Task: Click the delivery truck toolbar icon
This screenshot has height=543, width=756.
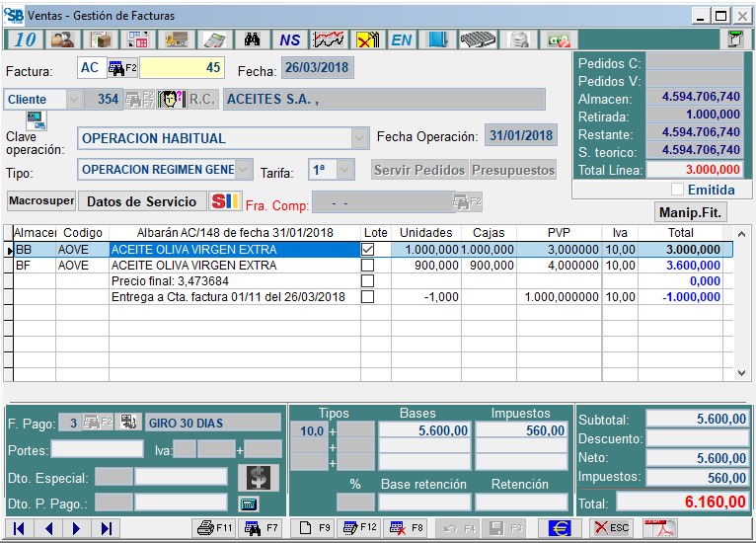Action: pos(177,39)
